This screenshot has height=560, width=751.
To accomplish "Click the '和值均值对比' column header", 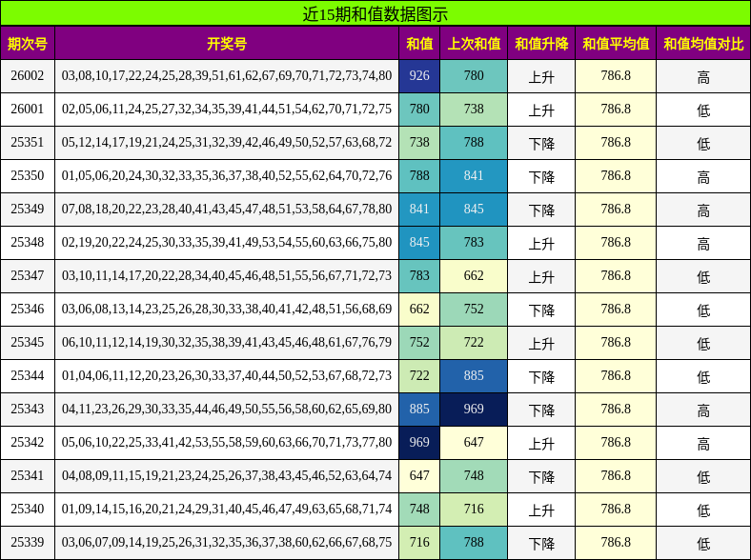I will click(703, 44).
